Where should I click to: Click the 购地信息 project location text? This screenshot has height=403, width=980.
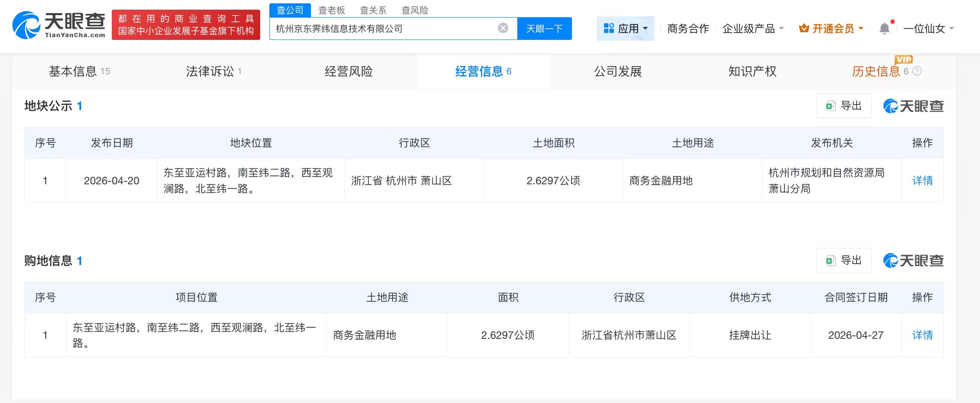(x=195, y=335)
